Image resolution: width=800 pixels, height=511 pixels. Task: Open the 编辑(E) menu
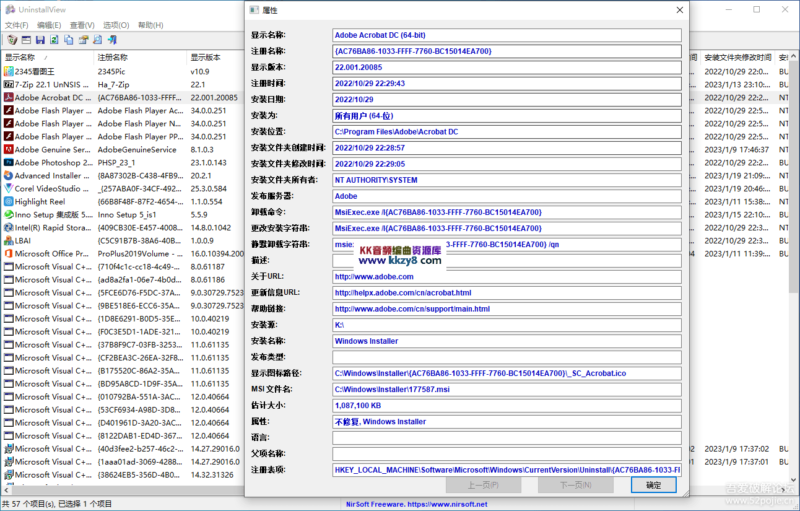[49, 25]
